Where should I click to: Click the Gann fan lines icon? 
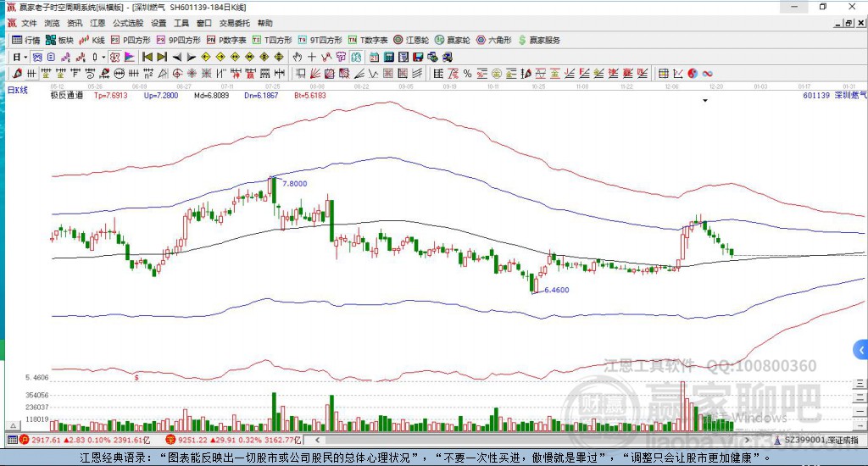(x=315, y=74)
